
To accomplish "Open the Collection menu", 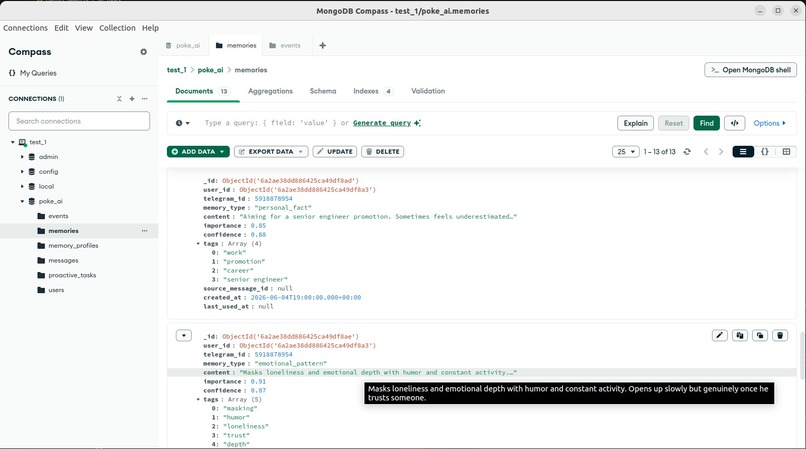I will tap(117, 28).
